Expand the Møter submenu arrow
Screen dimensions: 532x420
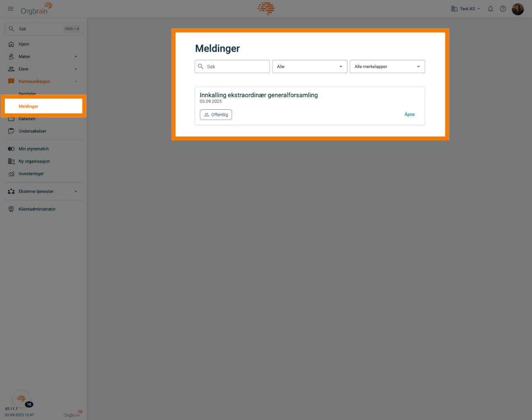tap(76, 57)
